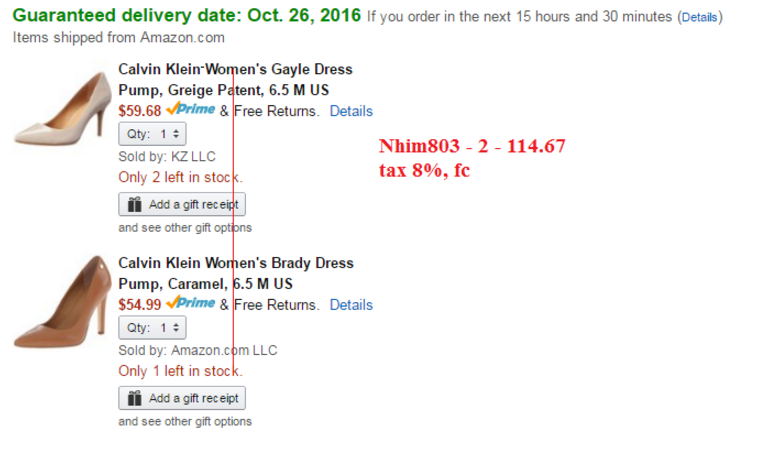Open the Caramel Brady pump thumbnail
The height and width of the screenshot is (450, 769).
(62, 300)
